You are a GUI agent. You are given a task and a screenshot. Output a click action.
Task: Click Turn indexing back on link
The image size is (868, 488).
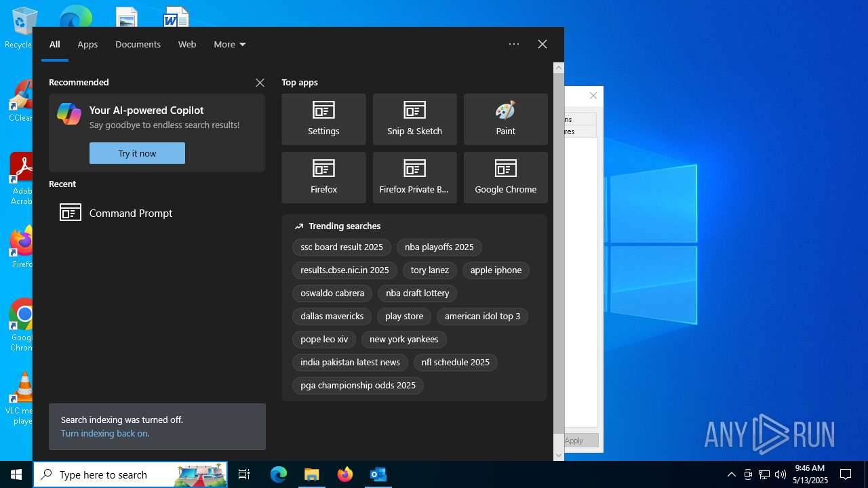tap(105, 433)
